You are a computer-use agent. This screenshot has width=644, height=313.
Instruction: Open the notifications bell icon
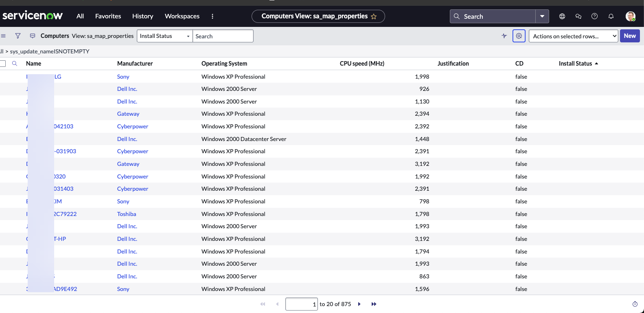coord(611,16)
